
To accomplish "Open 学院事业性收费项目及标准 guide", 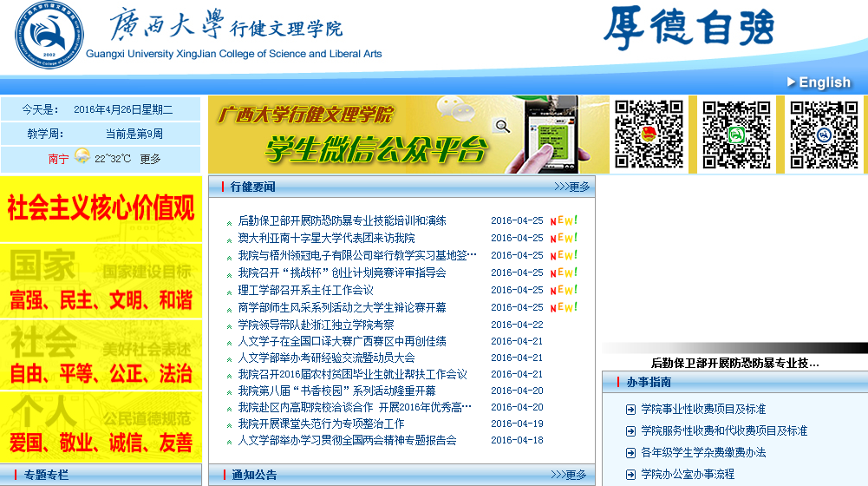I will point(703,409).
